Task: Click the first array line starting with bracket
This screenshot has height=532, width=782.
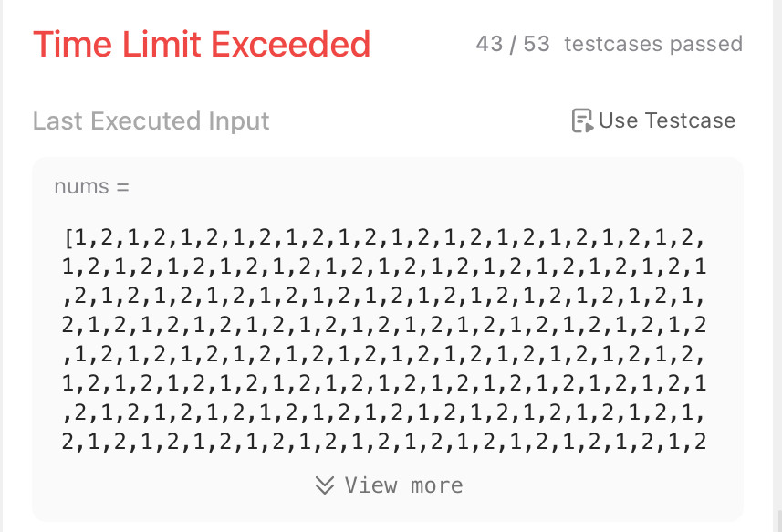Action: [x=384, y=238]
